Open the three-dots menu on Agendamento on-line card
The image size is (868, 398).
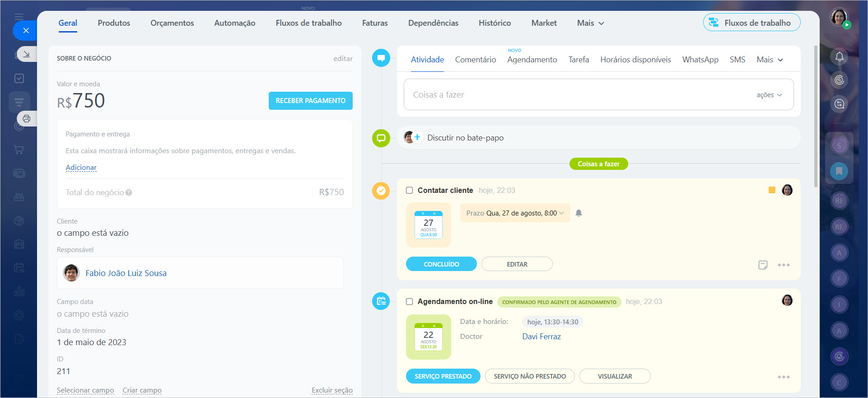pos(784,377)
